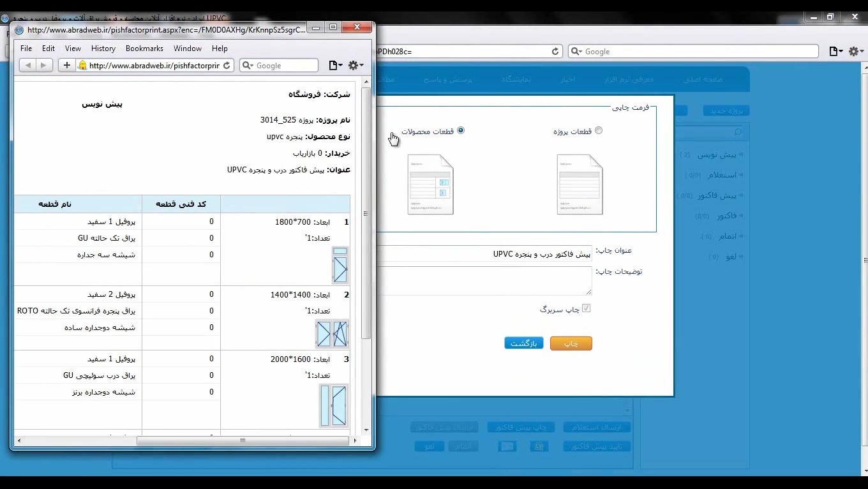Click the window drawing for item 2 (1400*1400)
Image resolution: width=868 pixels, height=489 pixels.
[332, 334]
